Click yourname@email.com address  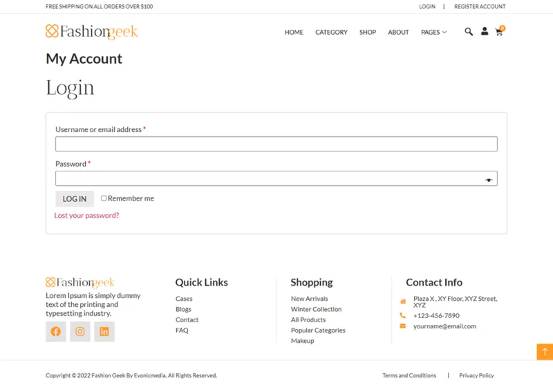pos(444,326)
